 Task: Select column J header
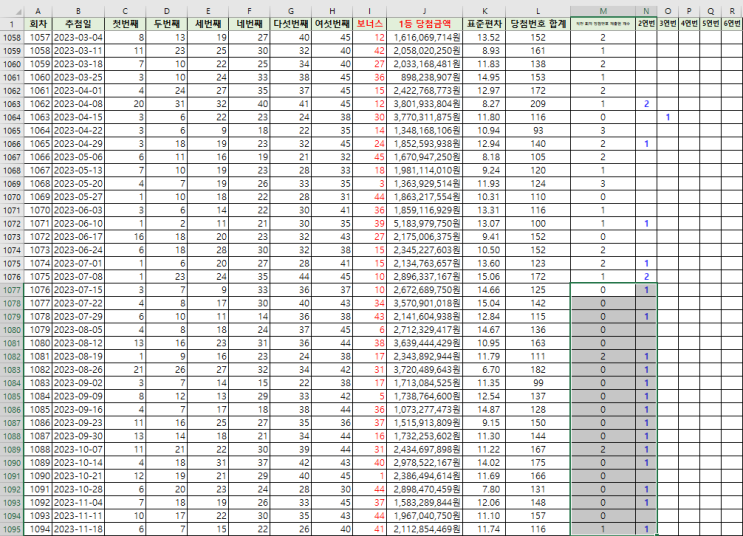[x=425, y=11]
